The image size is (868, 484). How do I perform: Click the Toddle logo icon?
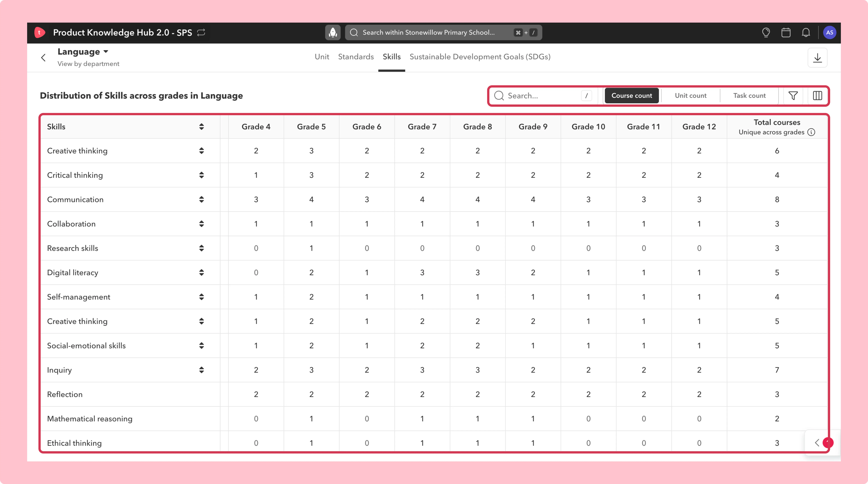point(39,32)
